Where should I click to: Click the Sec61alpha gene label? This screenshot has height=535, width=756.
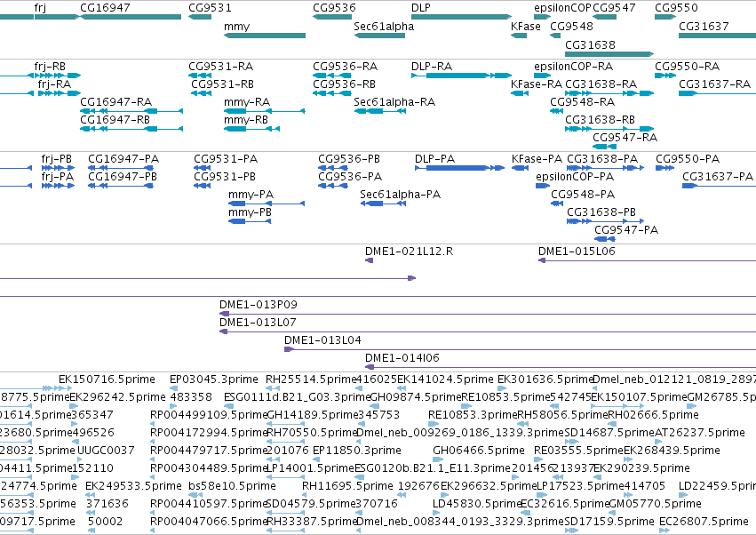(384, 27)
